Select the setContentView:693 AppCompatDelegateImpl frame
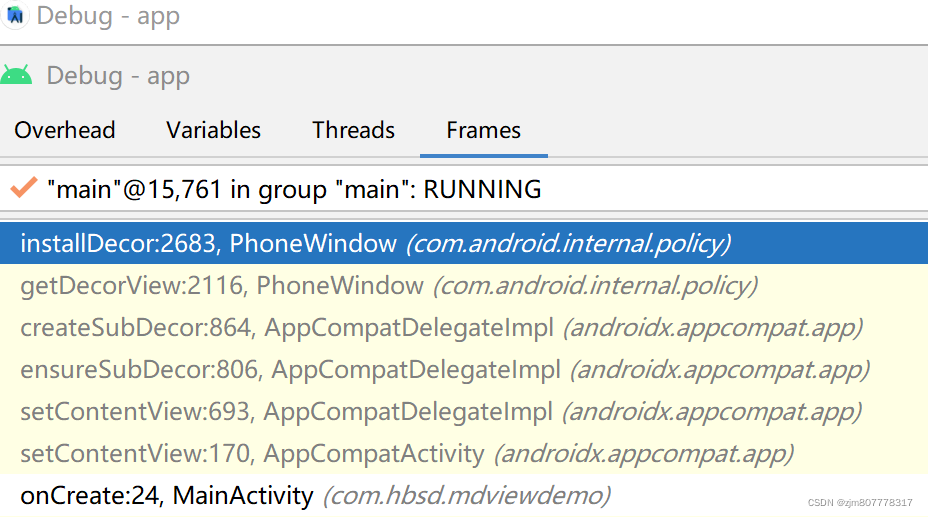Viewport: 928px width, 517px height. pyautogui.click(x=464, y=412)
